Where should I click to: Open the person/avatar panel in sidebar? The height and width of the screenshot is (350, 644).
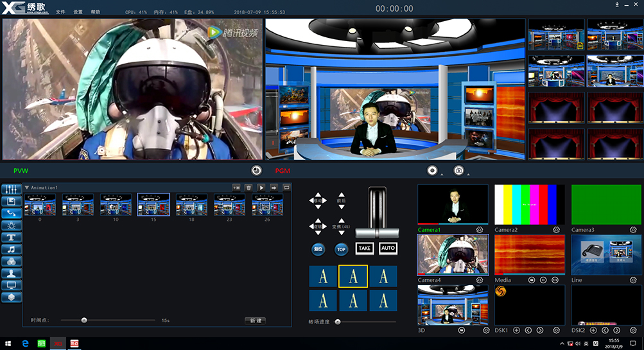coord(11,273)
